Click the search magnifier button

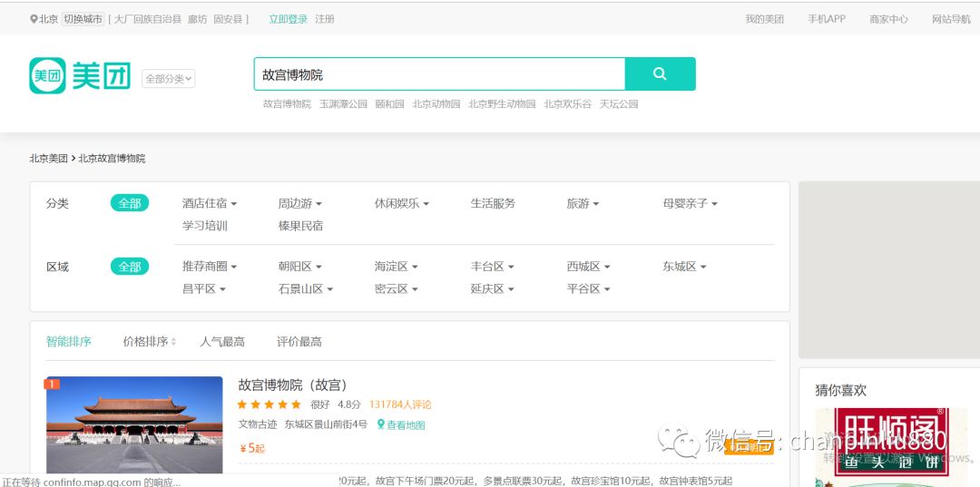point(660,73)
